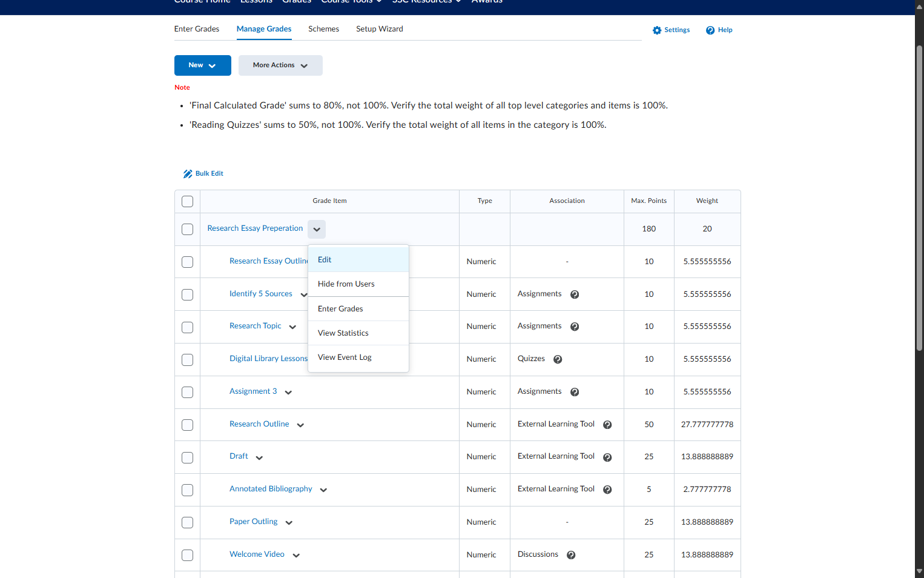Choose Edit from the context menu

[x=358, y=260]
